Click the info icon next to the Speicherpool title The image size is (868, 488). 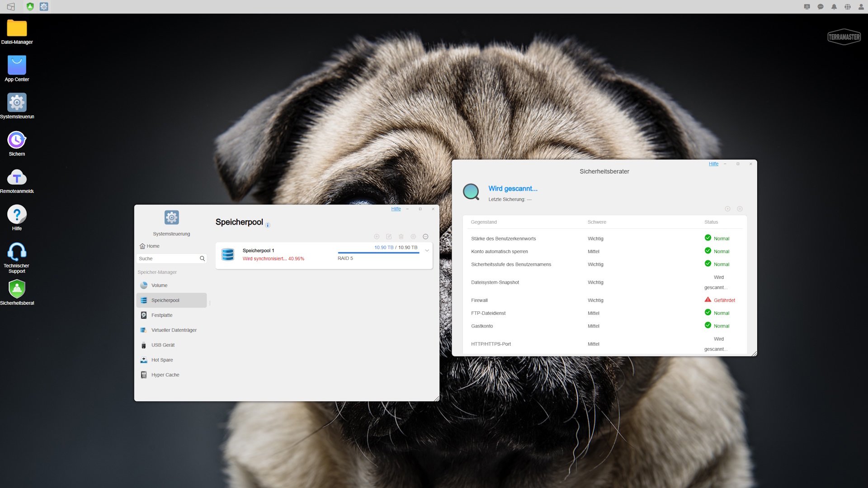pos(268,225)
